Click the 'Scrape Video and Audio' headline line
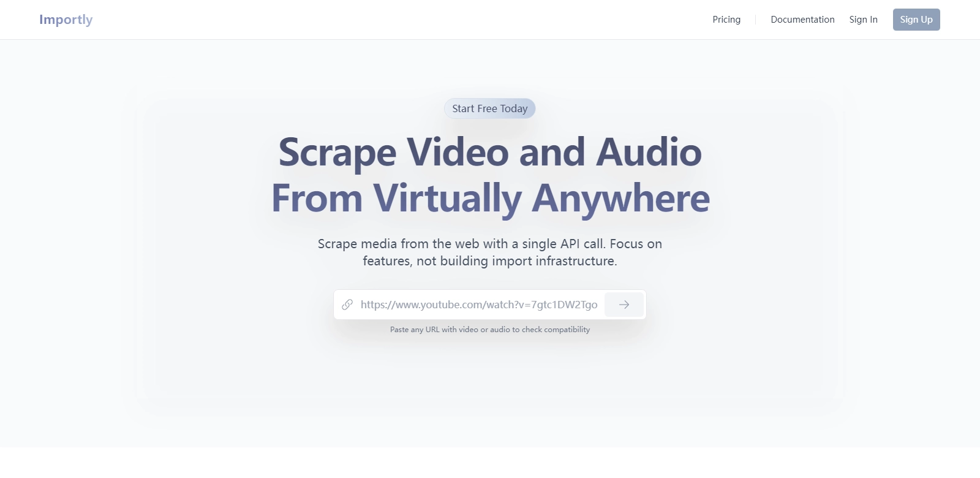 point(489,152)
